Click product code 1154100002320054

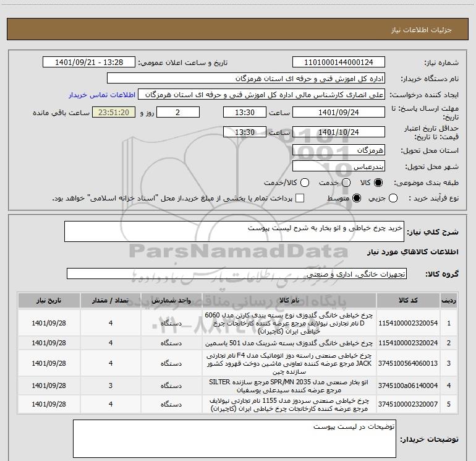[x=408, y=323]
